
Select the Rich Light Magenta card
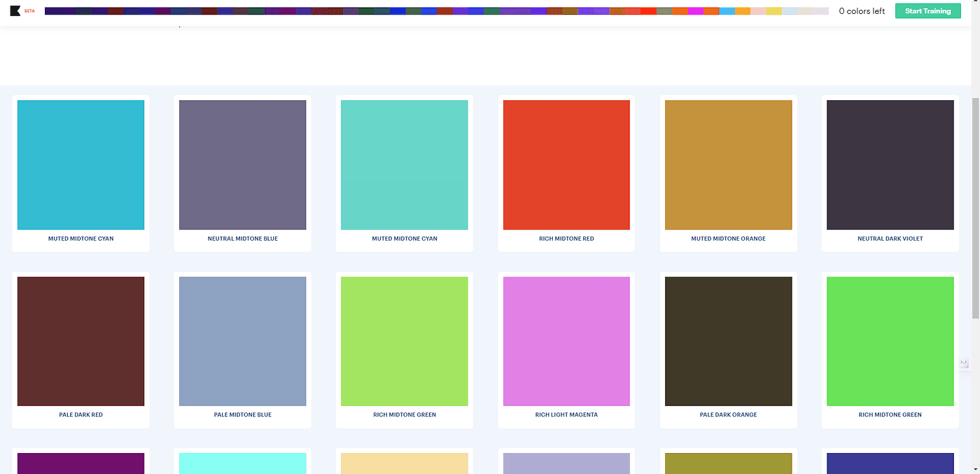point(566,341)
